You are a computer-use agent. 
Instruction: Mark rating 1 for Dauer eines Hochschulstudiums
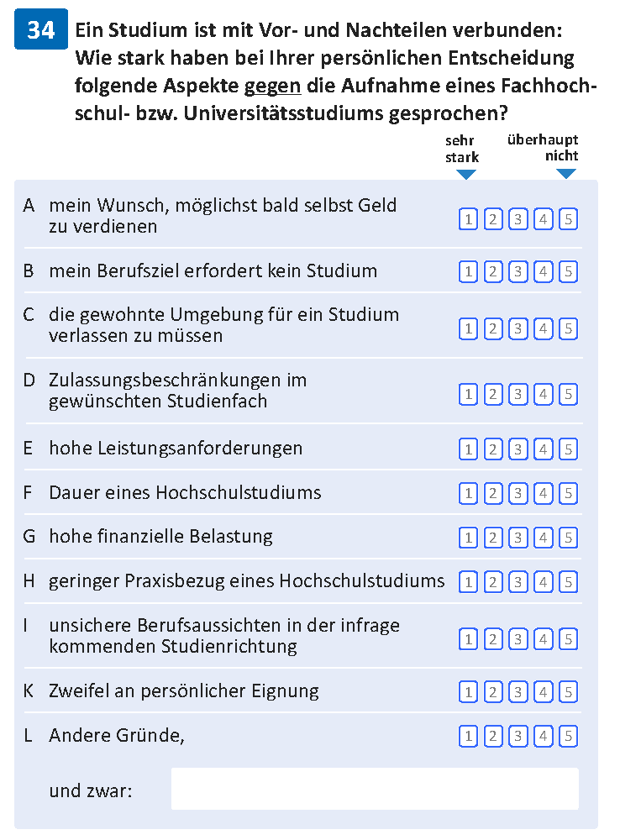pos(468,493)
